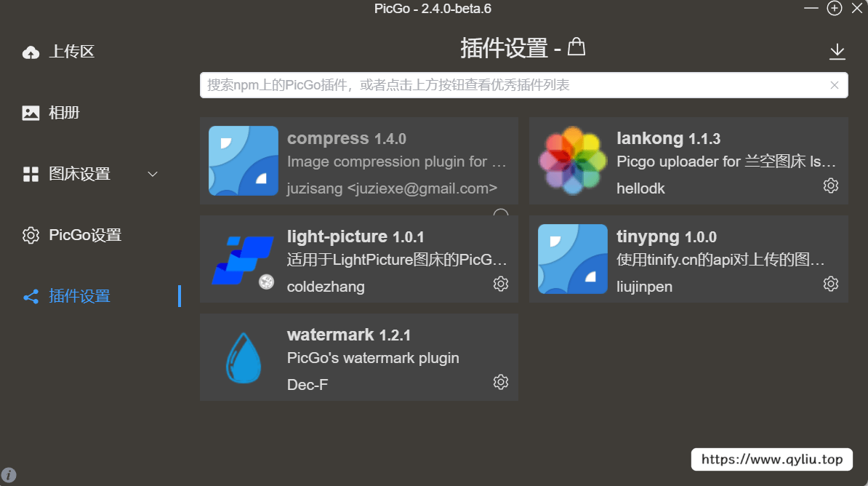Screen dimensions: 868x486
Task: Collapse the 图床设置 chevron
Action: coord(152,174)
